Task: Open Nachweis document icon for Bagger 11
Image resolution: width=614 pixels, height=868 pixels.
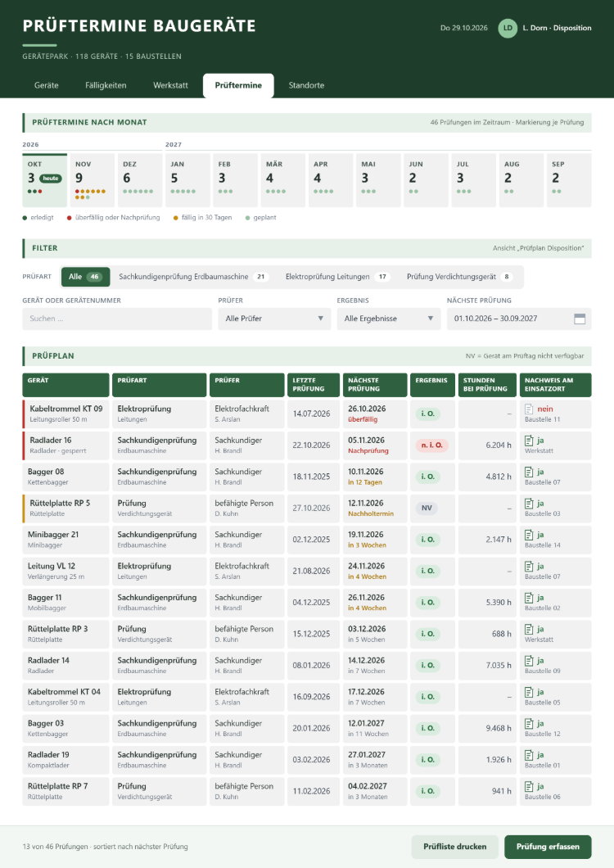Action: tap(529, 599)
